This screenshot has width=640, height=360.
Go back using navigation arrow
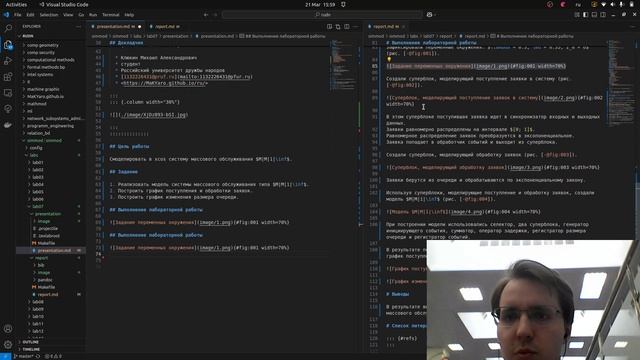[x=206, y=15]
